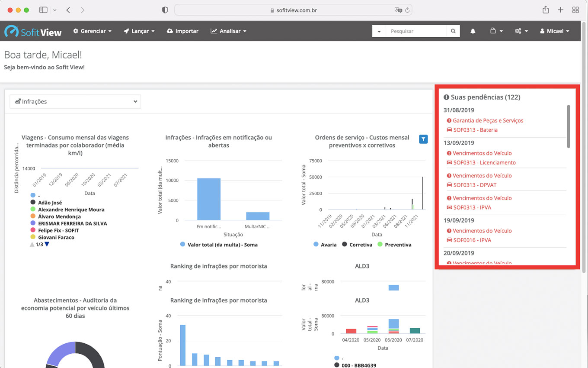Viewport: 588px width, 368px height.
Task: Click the notifications bell icon
Action: [x=473, y=31]
